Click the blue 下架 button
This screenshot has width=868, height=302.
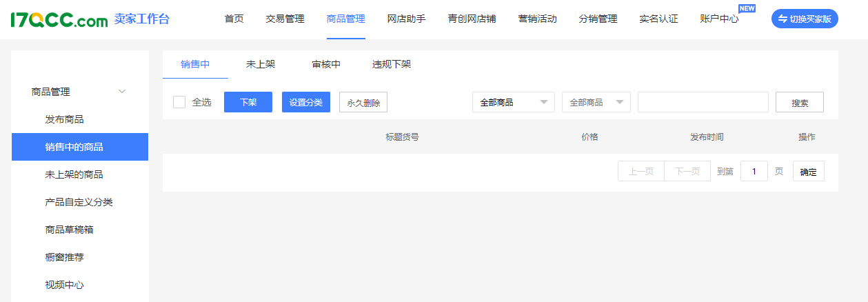click(x=248, y=102)
